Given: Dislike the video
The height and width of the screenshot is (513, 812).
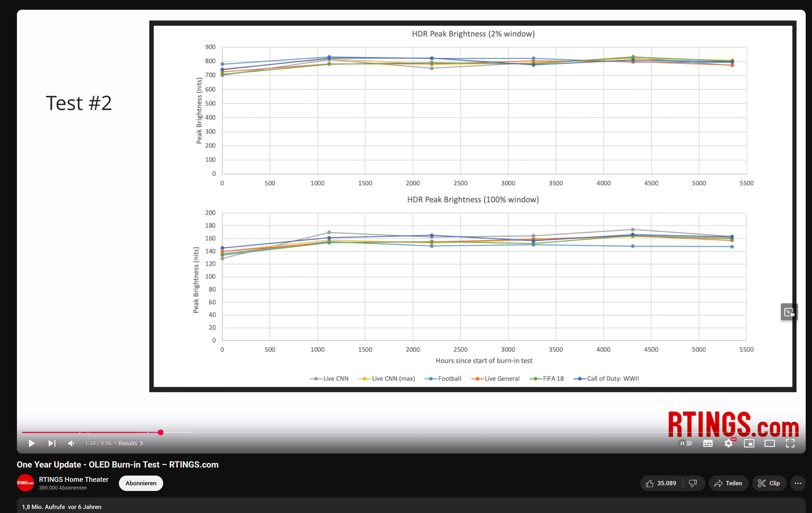Looking at the screenshot, I should tap(693, 483).
